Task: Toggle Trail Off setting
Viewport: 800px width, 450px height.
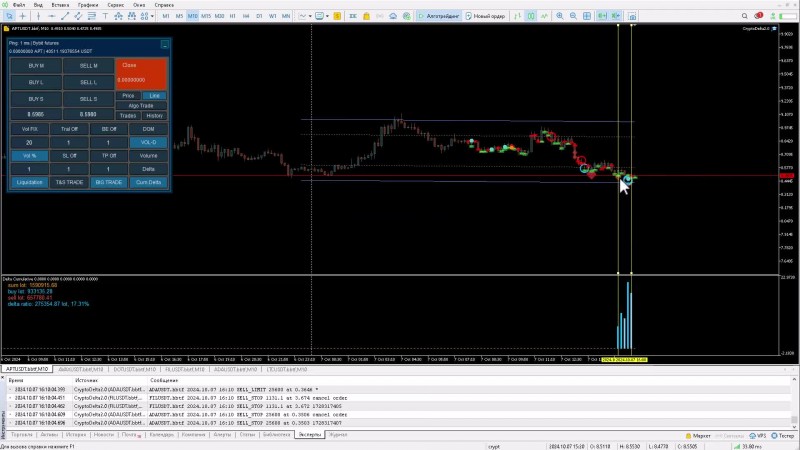Action: click(69, 129)
